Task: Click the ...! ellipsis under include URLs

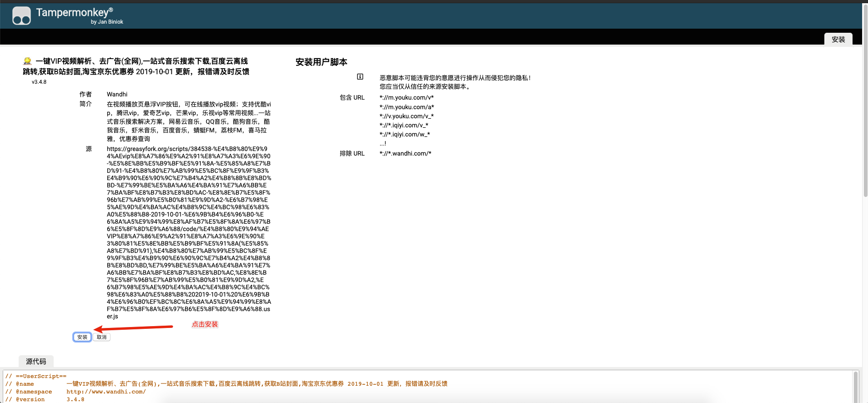Action: [x=383, y=143]
